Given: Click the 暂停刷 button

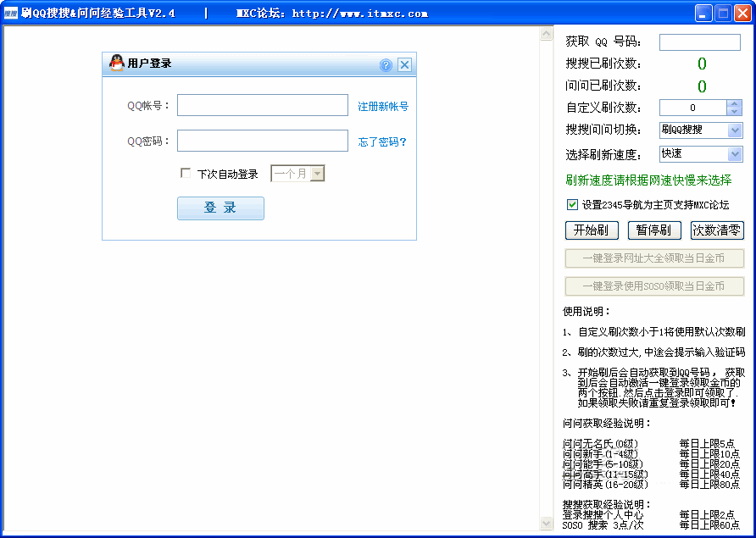Looking at the screenshot, I should click(x=653, y=230).
